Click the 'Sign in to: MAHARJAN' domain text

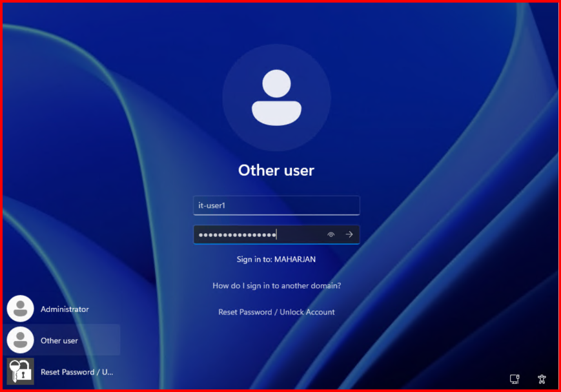tap(276, 260)
